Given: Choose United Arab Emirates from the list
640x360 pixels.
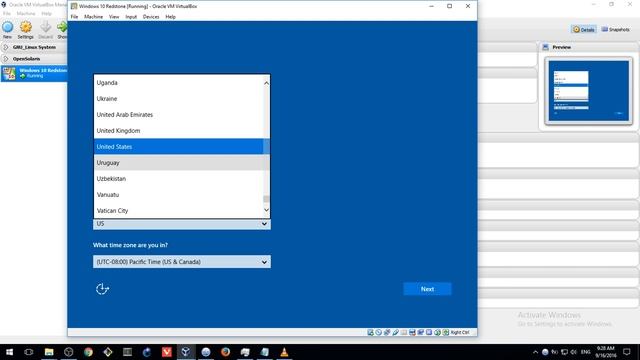Looking at the screenshot, I should click(178, 115).
